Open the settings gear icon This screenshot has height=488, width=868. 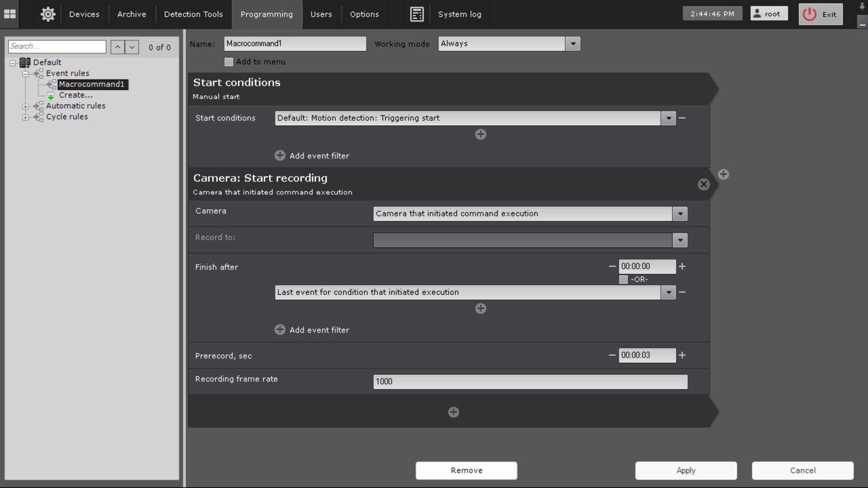[x=48, y=14]
